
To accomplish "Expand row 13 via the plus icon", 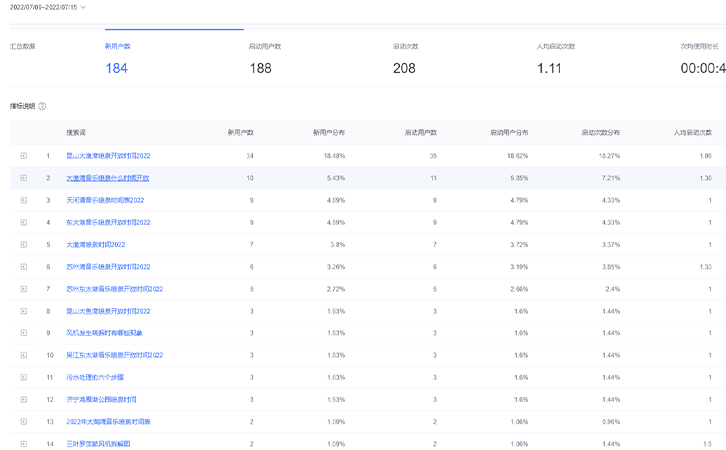I will [24, 422].
